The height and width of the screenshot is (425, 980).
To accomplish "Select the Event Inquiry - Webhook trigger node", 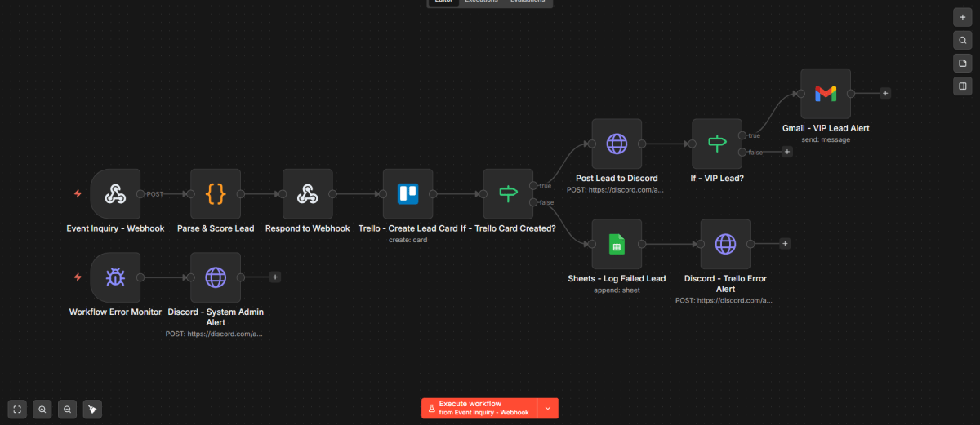I will [x=115, y=194].
